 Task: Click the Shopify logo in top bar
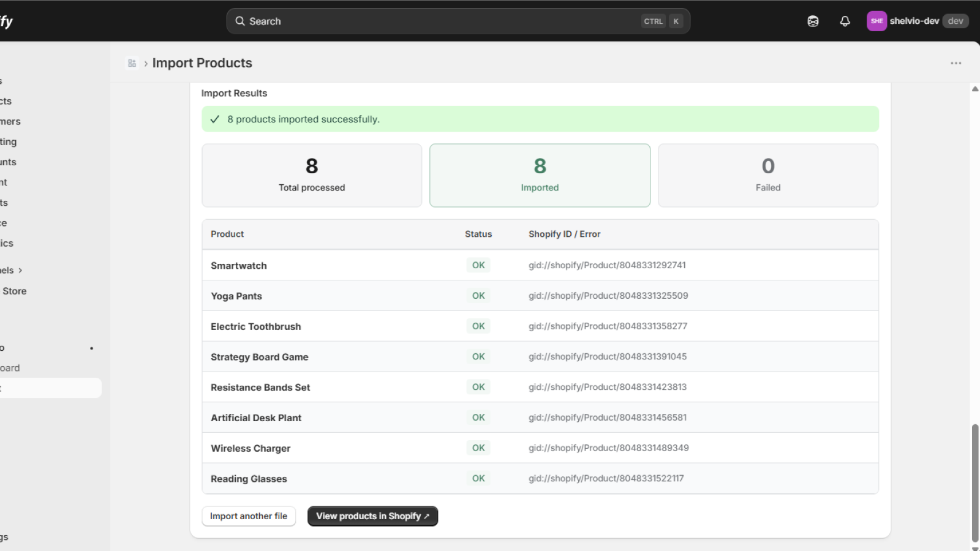6,21
